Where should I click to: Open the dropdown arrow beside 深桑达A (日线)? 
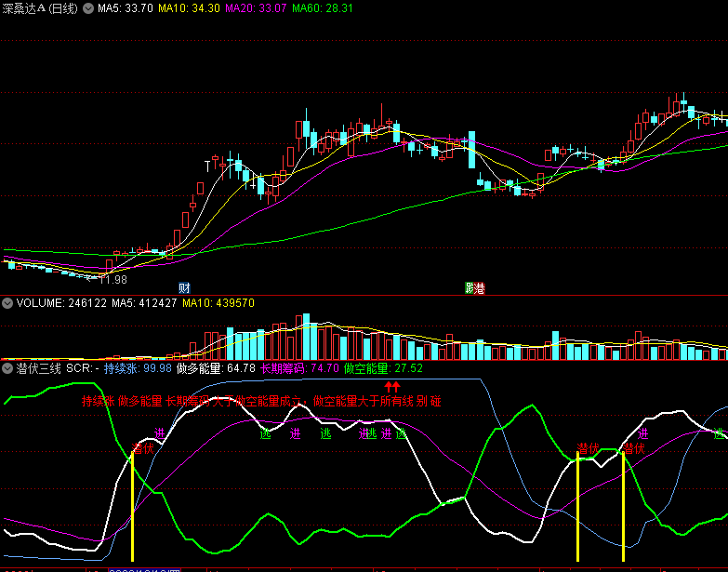(87, 8)
